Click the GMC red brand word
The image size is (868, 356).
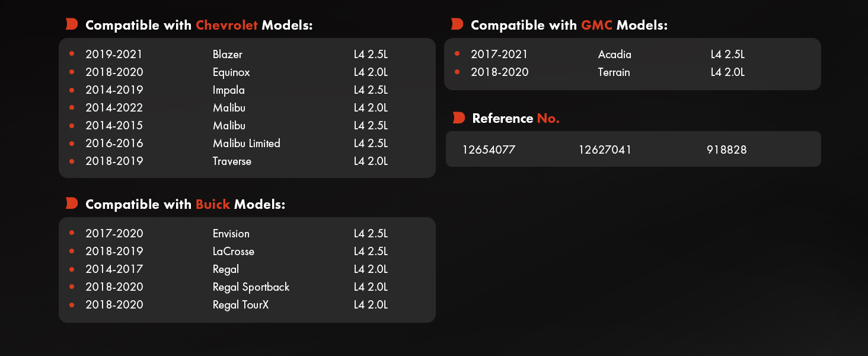point(596,26)
